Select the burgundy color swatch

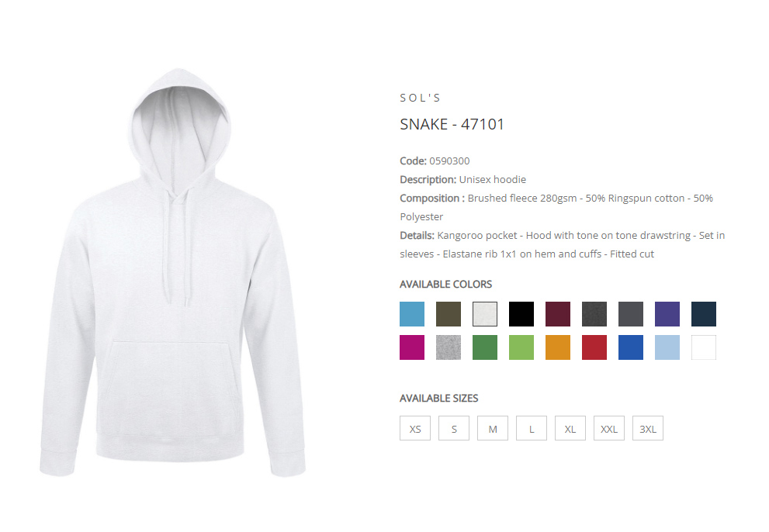click(x=558, y=314)
